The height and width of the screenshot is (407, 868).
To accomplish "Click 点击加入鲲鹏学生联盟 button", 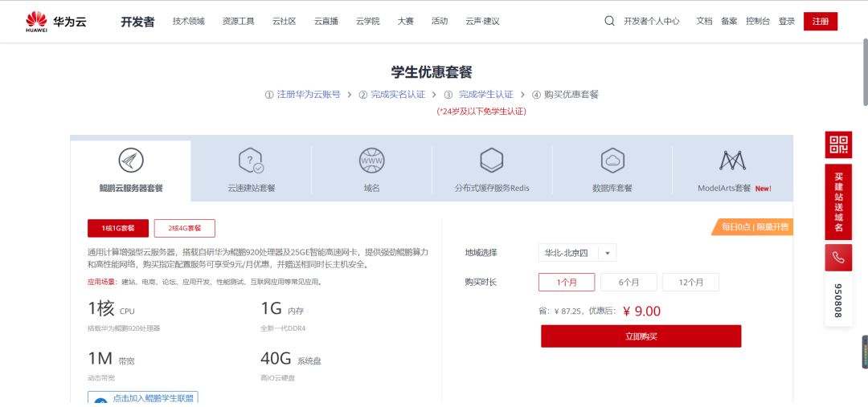I will tap(143, 398).
